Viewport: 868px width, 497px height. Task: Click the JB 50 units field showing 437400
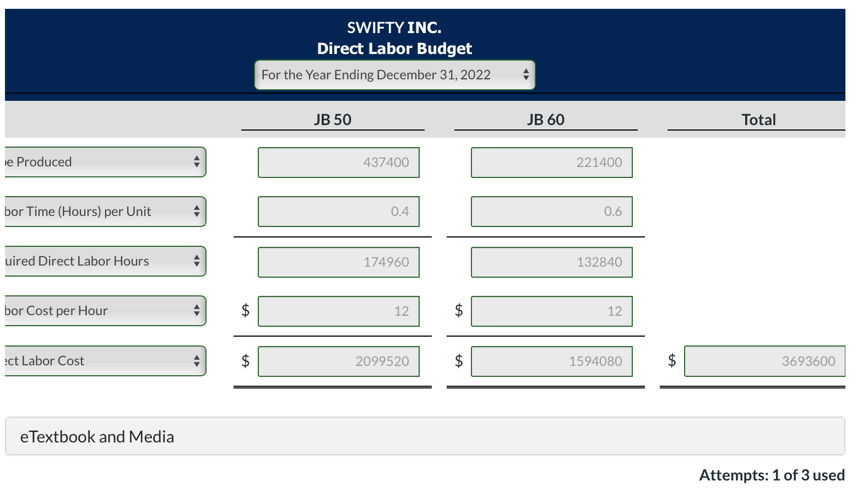tap(339, 163)
